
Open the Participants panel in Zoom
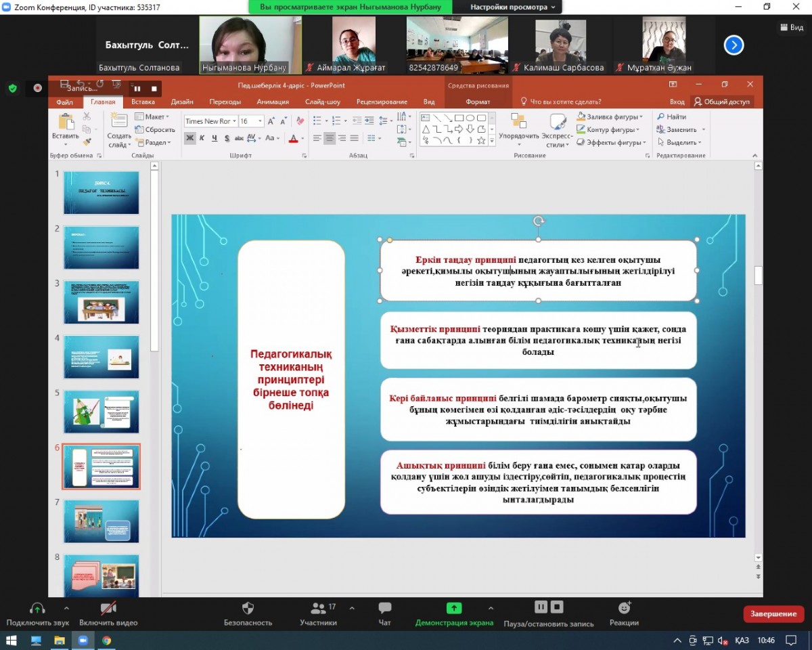click(318, 608)
